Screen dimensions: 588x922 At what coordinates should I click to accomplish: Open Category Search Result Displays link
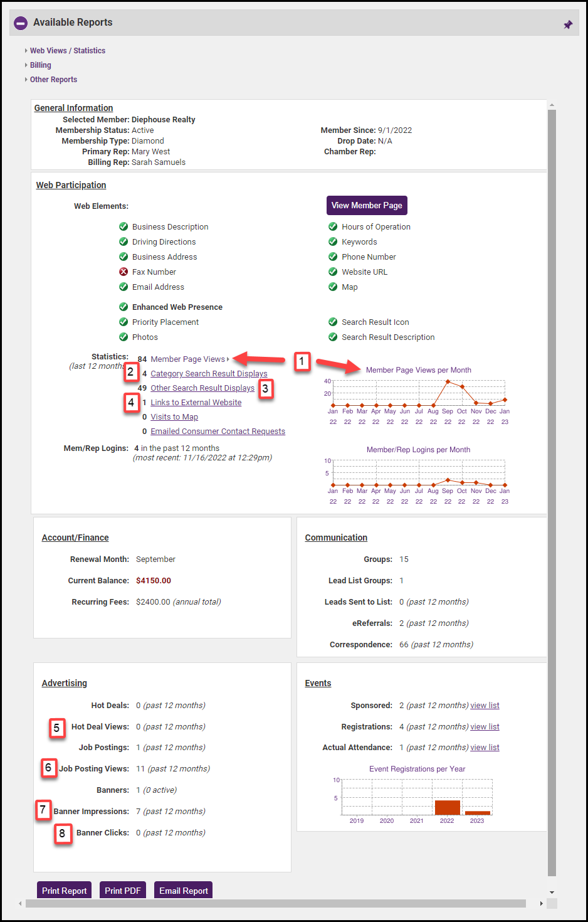(209, 374)
